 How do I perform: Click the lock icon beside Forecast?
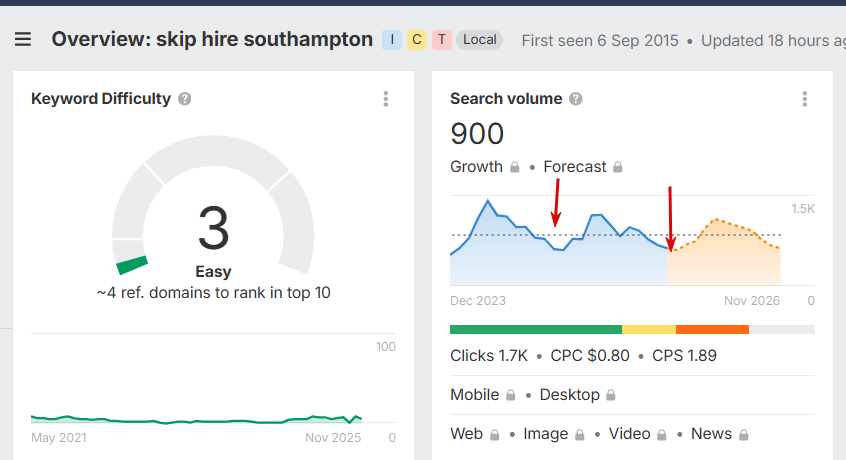(x=618, y=167)
